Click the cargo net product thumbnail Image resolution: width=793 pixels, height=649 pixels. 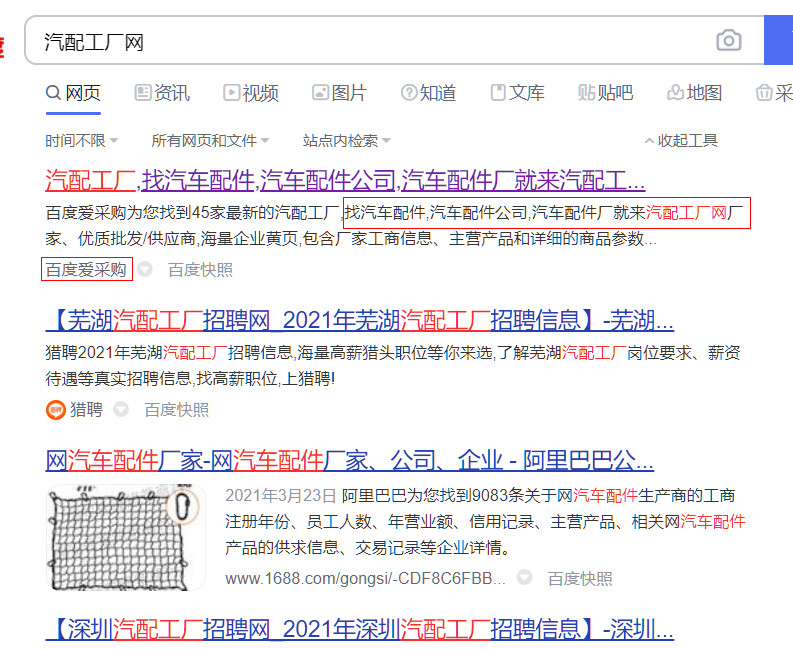[x=125, y=537]
